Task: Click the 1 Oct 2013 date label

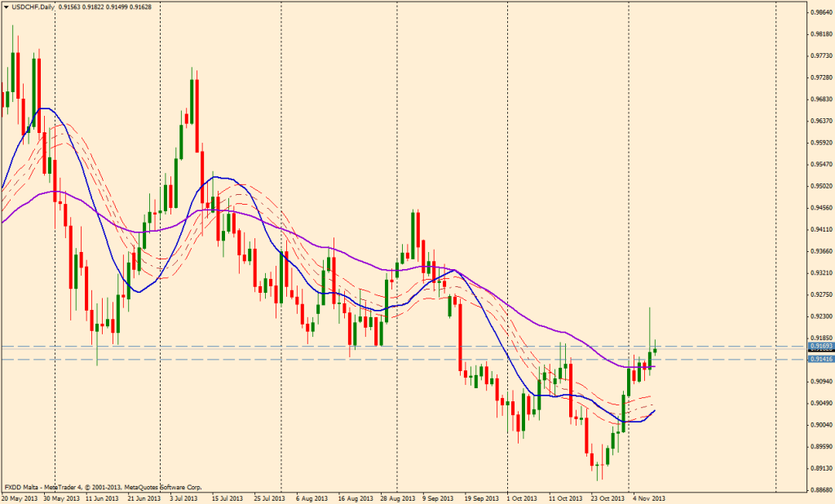Action: coord(522,498)
